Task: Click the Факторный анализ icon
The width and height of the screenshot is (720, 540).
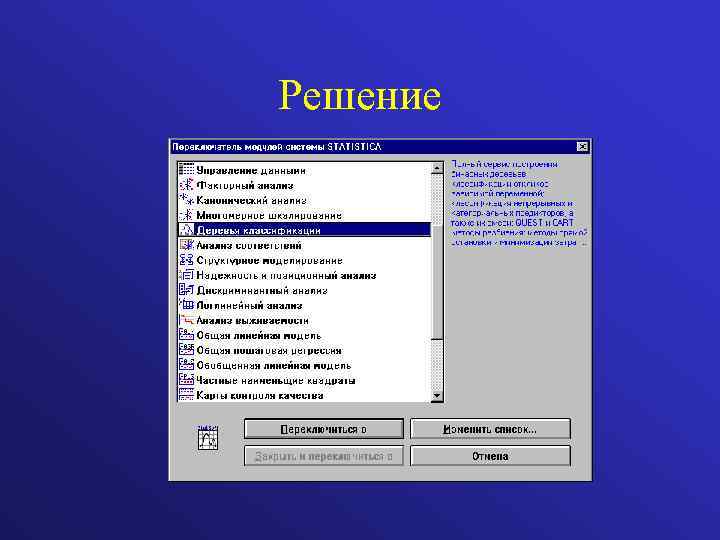Action: click(186, 185)
